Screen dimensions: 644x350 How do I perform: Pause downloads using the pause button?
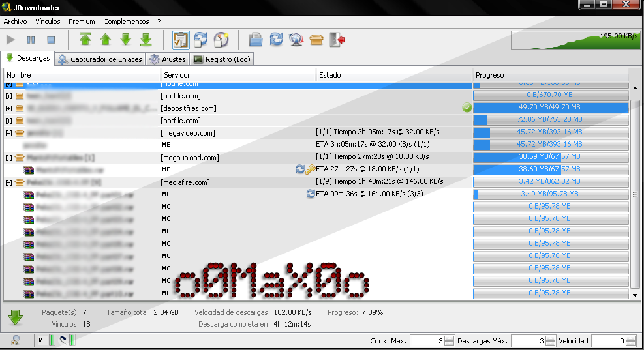(31, 40)
